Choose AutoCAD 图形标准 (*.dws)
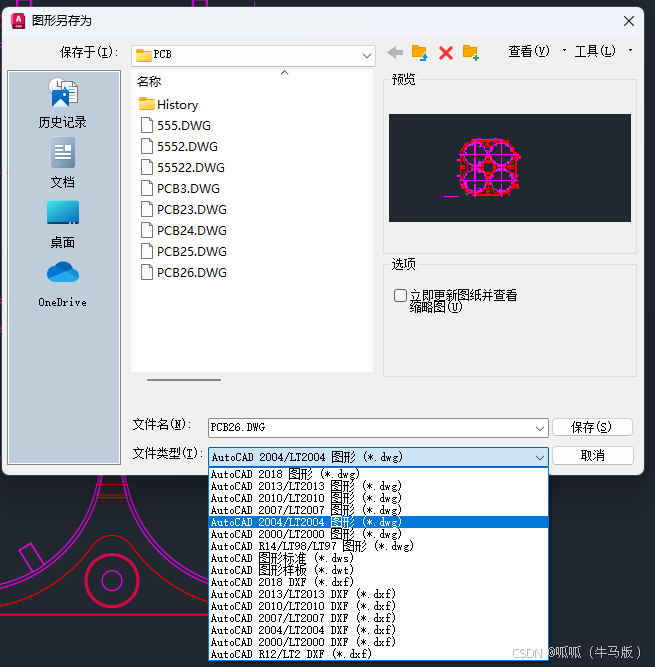The height and width of the screenshot is (667, 655). pos(378,558)
